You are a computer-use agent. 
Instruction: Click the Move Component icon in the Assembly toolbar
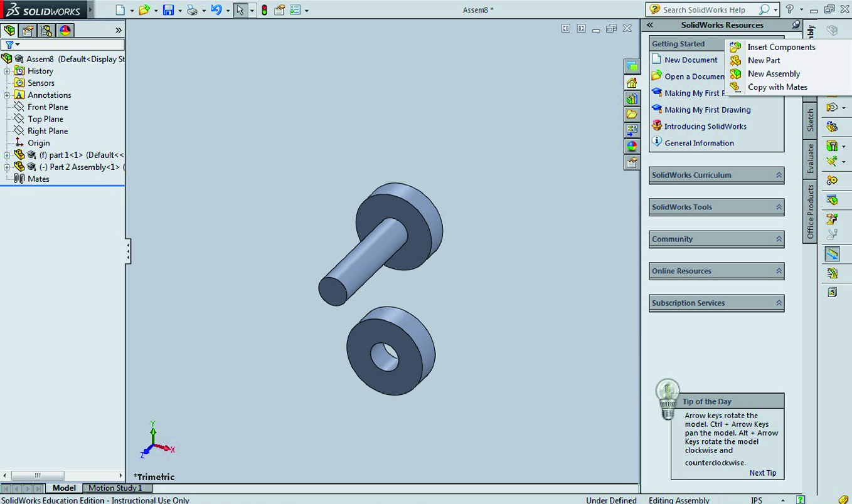pyautogui.click(x=832, y=108)
